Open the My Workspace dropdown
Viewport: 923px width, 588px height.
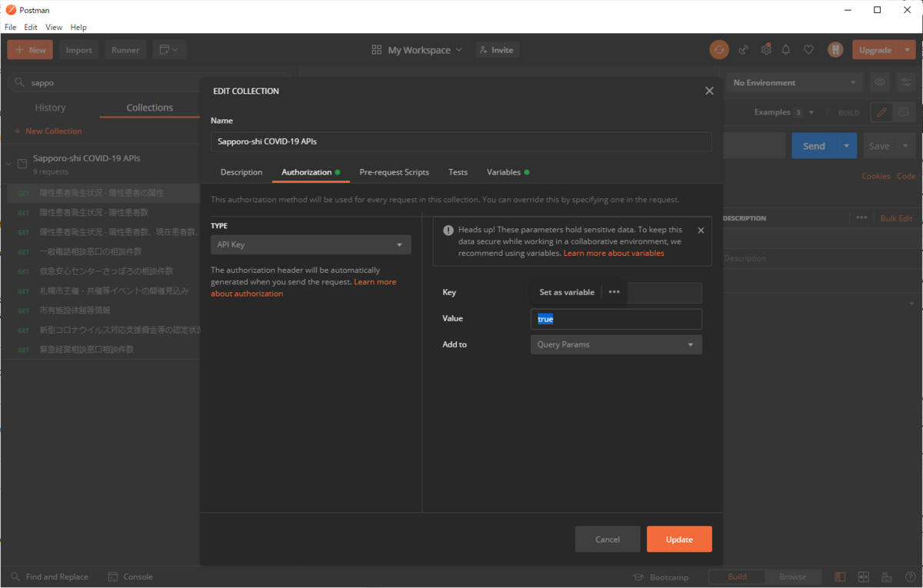click(417, 50)
